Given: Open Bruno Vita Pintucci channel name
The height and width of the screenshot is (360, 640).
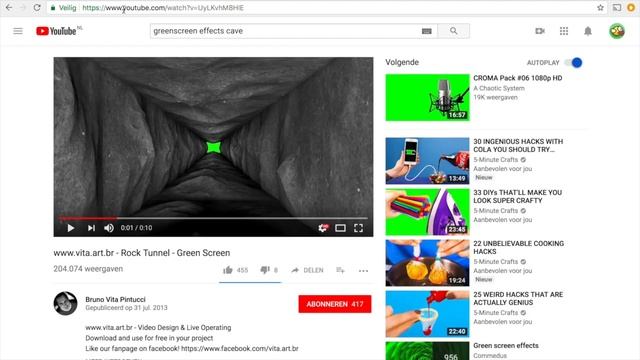Looking at the screenshot, I should (x=115, y=299).
